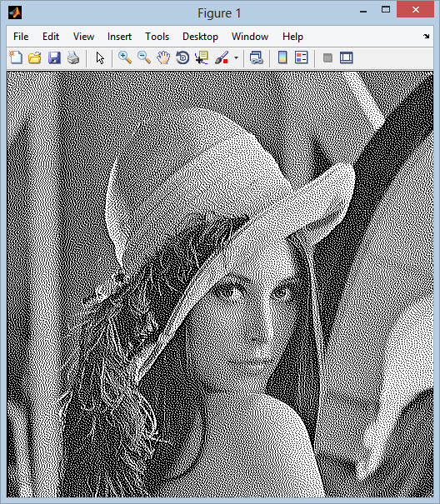
Task: Activate the Zoom In magnifier tool
Action: (x=125, y=57)
